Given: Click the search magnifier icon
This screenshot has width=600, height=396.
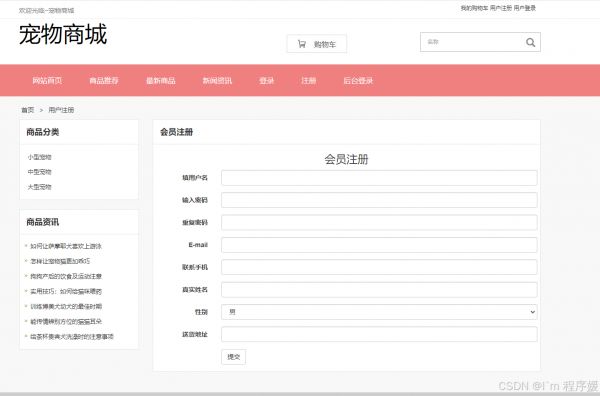Looking at the screenshot, I should (530, 42).
